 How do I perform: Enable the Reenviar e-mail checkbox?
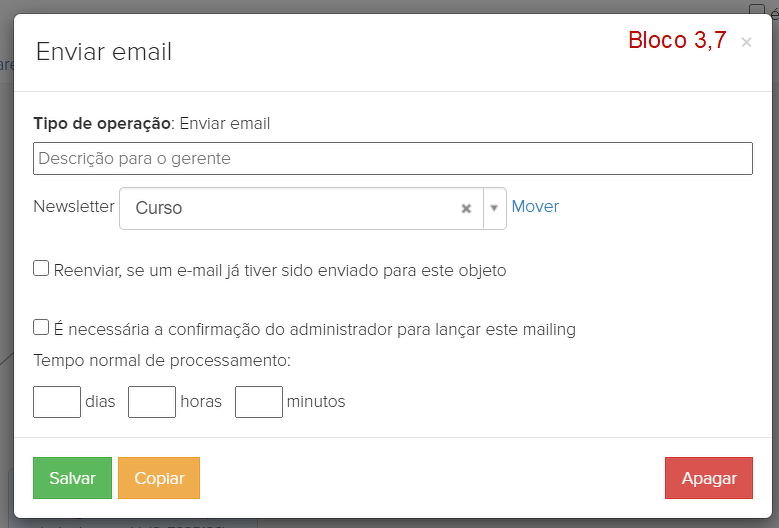[41, 268]
